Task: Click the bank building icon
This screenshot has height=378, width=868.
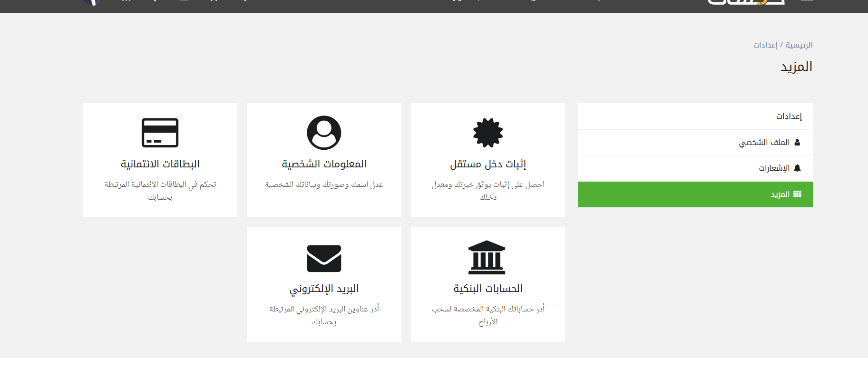Action: tap(487, 257)
